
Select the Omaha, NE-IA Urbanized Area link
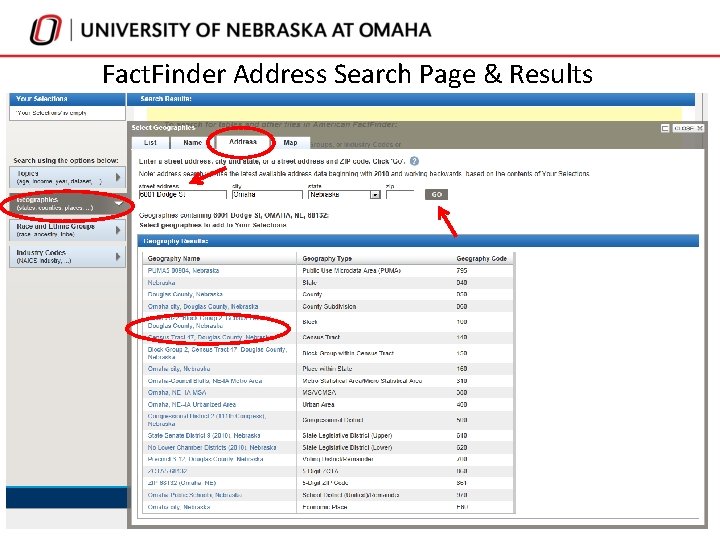(x=191, y=405)
